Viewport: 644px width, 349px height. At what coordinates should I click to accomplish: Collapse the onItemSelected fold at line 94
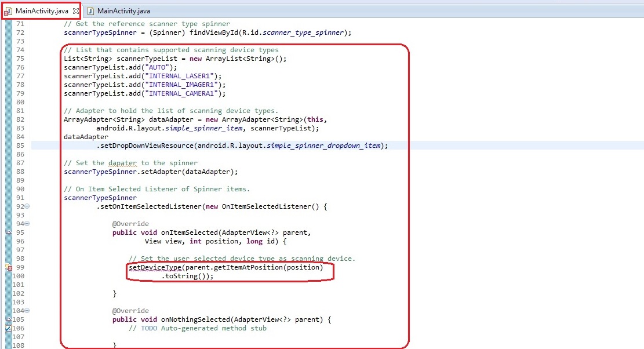click(x=27, y=224)
